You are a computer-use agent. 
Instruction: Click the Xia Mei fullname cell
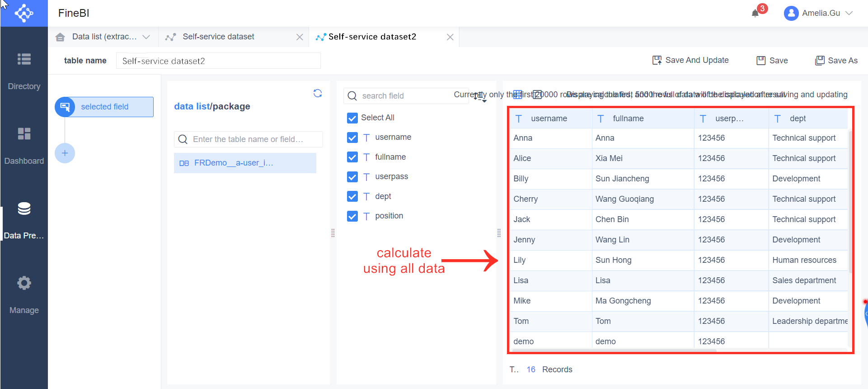click(x=643, y=158)
